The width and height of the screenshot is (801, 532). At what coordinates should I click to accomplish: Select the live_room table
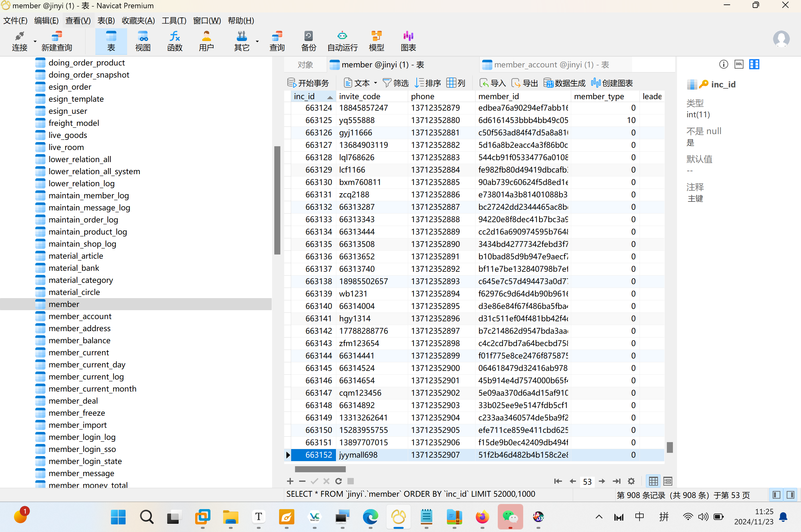point(66,147)
